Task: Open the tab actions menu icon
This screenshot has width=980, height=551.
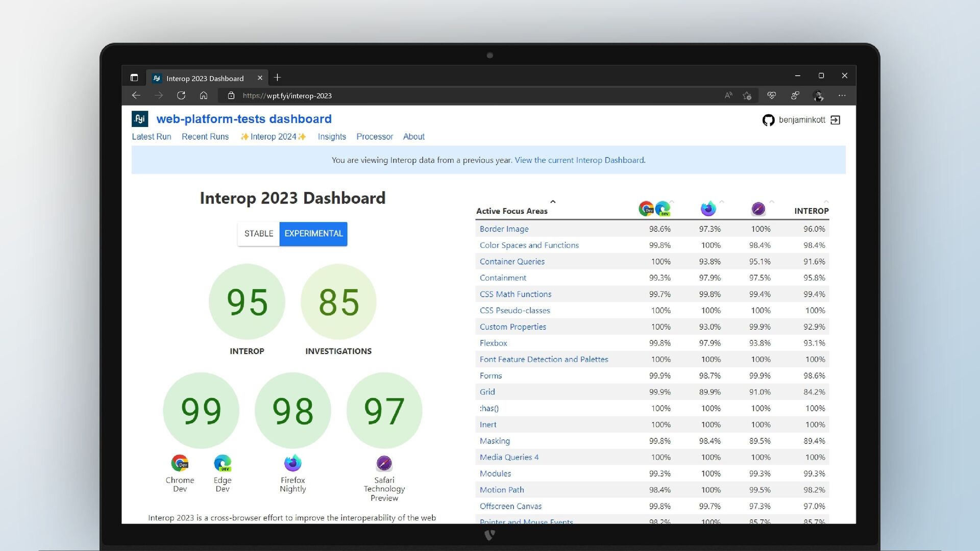Action: click(134, 78)
